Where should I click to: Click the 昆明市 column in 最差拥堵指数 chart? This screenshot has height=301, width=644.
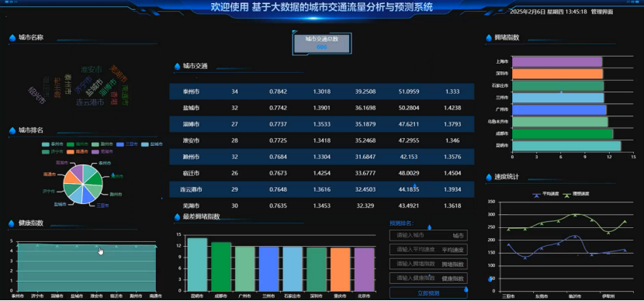coord(197,265)
